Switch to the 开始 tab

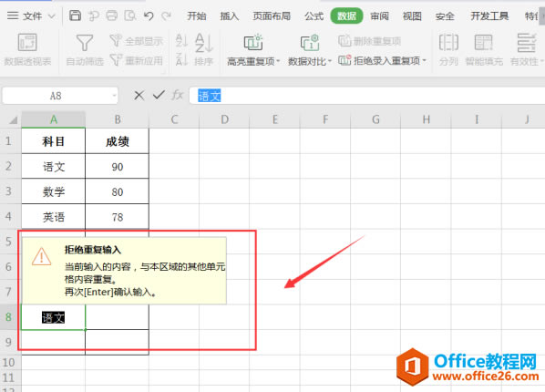[x=197, y=16]
